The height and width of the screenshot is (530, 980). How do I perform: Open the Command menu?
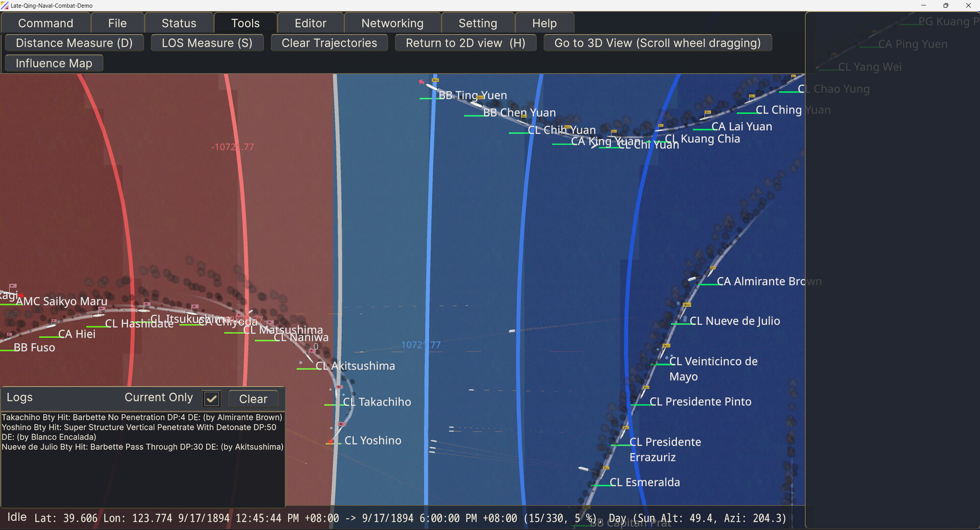click(45, 23)
